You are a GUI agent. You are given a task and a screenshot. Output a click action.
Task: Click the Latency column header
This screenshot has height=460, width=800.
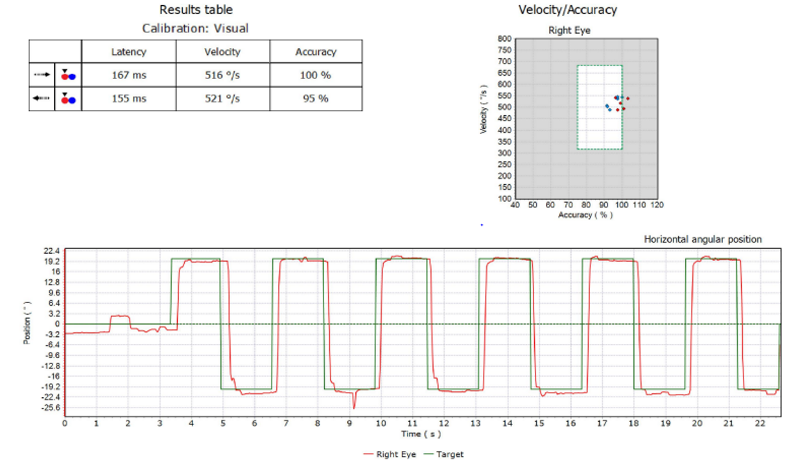(129, 52)
